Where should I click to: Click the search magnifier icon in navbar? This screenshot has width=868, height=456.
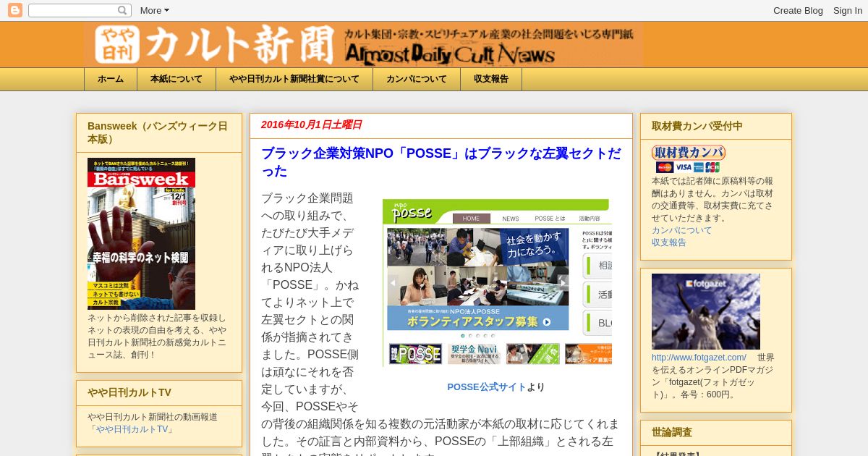pos(123,10)
